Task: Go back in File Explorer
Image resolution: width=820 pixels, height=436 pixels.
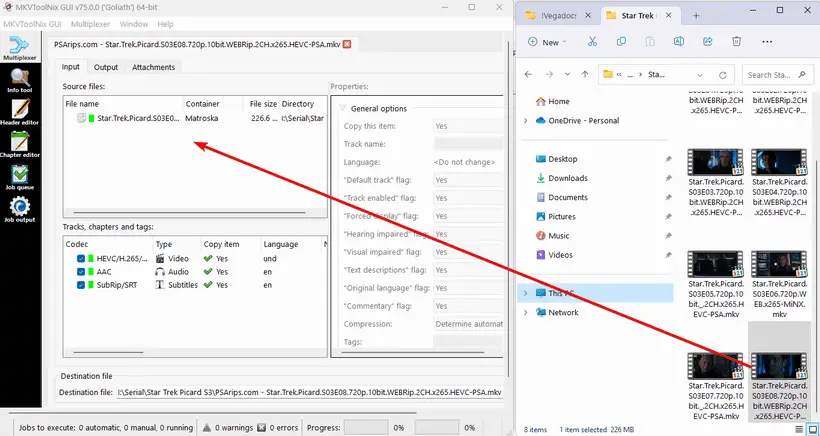Action: (528, 75)
